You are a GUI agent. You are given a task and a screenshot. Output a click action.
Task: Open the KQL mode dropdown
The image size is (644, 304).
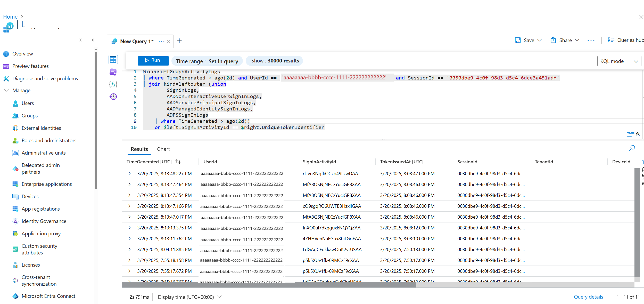tap(619, 61)
